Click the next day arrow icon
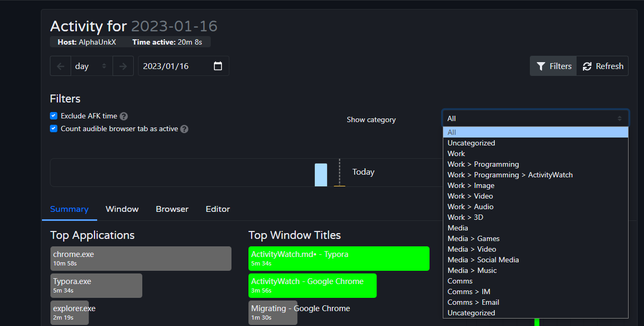The height and width of the screenshot is (326, 644). (x=123, y=66)
